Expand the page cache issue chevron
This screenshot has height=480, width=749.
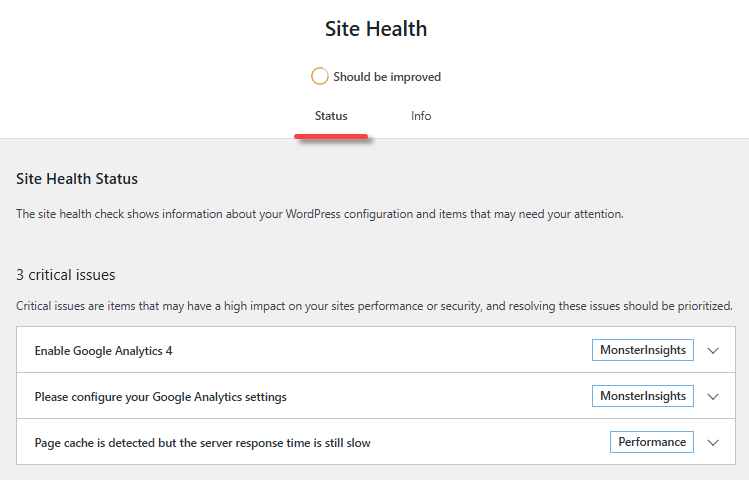point(713,442)
